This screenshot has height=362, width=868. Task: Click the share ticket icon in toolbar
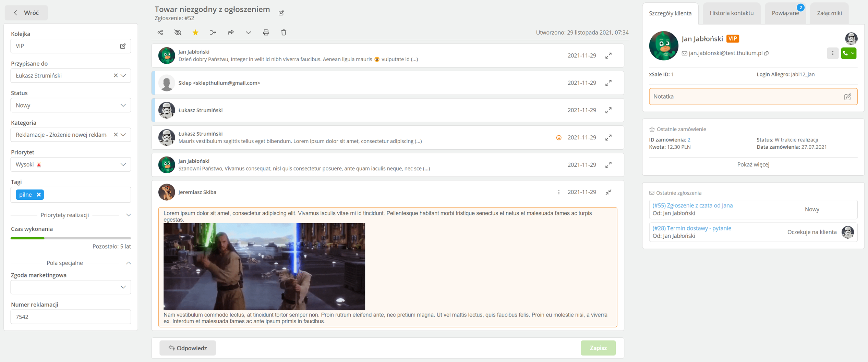[160, 33]
